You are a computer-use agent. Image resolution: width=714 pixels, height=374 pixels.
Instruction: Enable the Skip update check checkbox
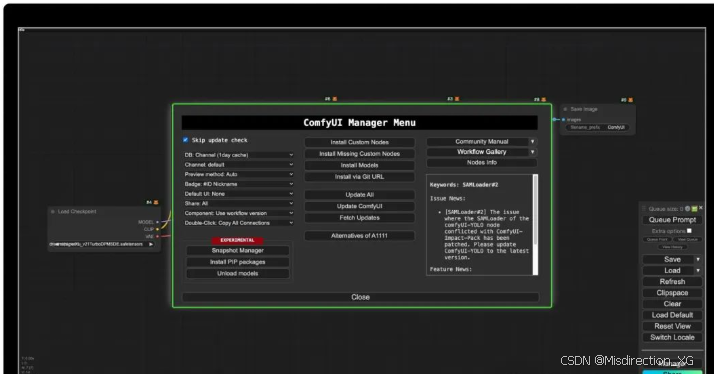pos(185,140)
